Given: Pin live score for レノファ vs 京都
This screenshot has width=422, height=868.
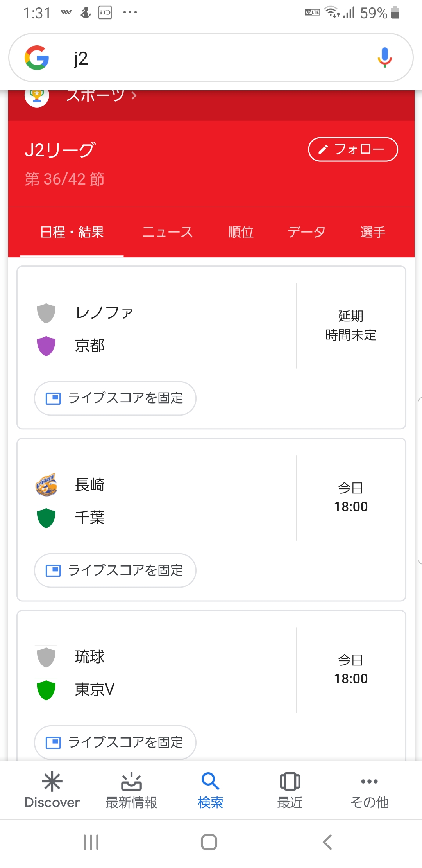Looking at the screenshot, I should coord(115,398).
